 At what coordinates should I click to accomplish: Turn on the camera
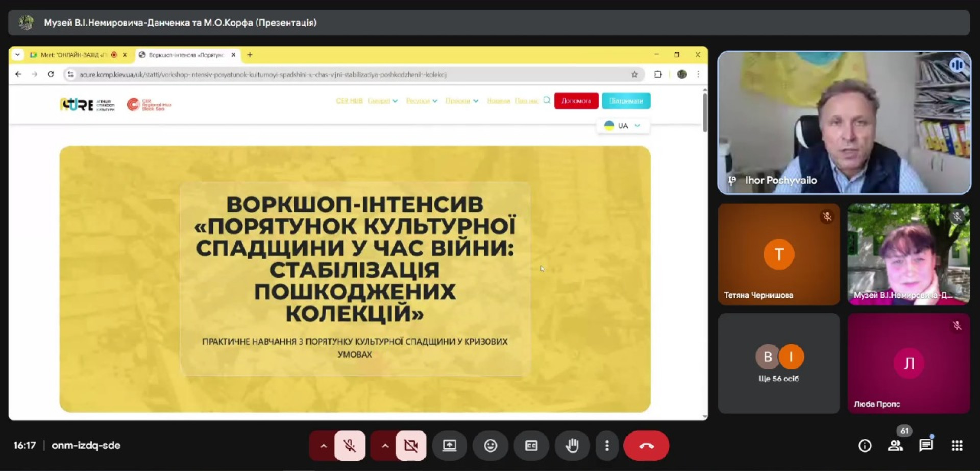coord(411,446)
